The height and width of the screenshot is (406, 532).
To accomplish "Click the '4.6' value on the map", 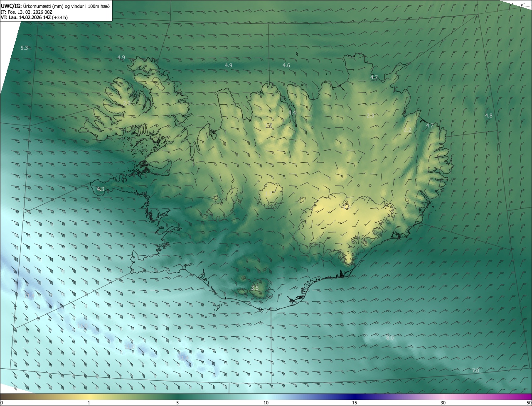I will [286, 66].
